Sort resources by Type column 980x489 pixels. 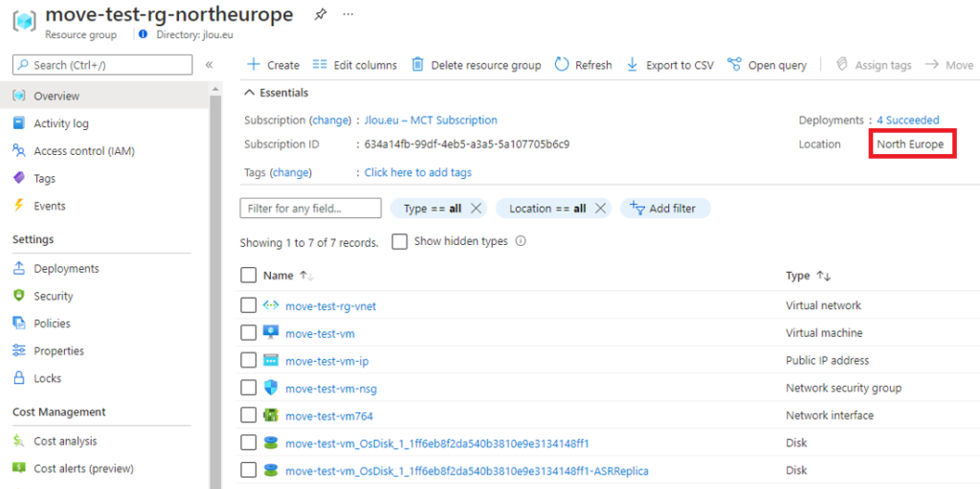[x=808, y=276]
